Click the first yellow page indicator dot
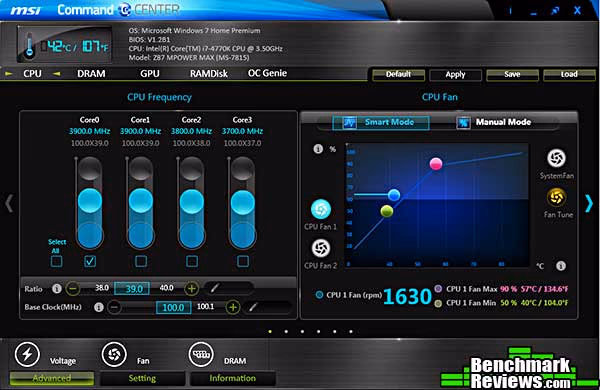600x390 pixels. [x=270, y=331]
